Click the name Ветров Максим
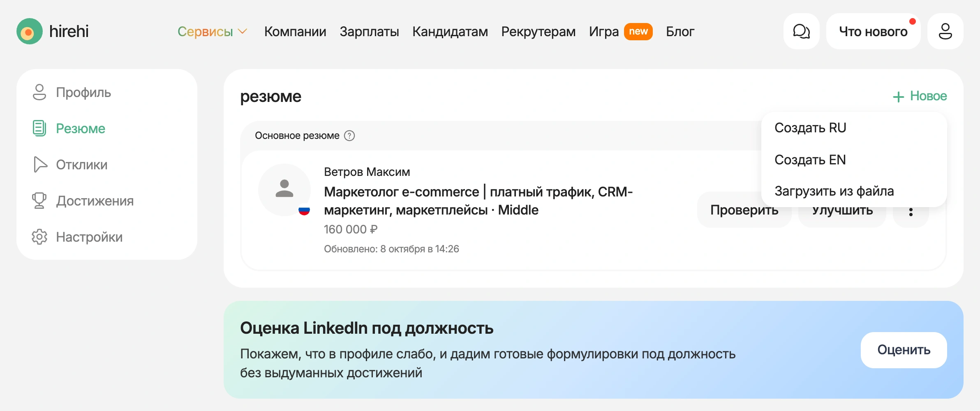This screenshot has height=411, width=980. (x=367, y=172)
